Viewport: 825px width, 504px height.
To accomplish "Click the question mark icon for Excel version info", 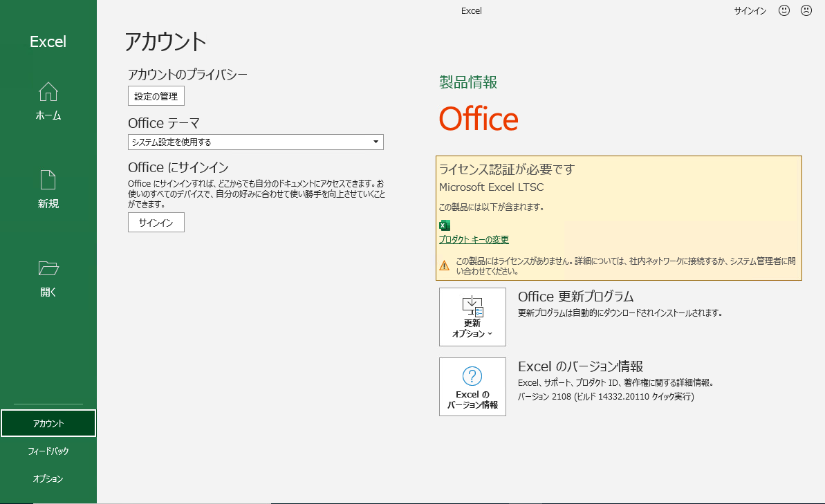I will 472,376.
